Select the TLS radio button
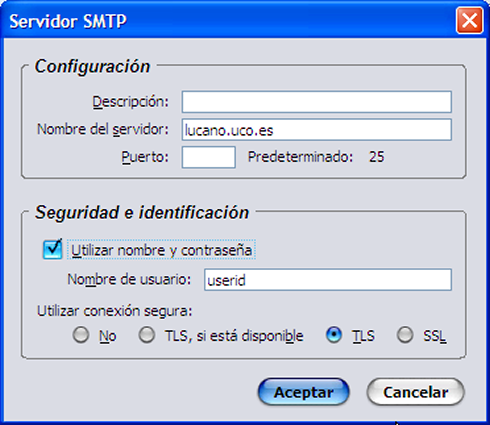 coord(334,335)
